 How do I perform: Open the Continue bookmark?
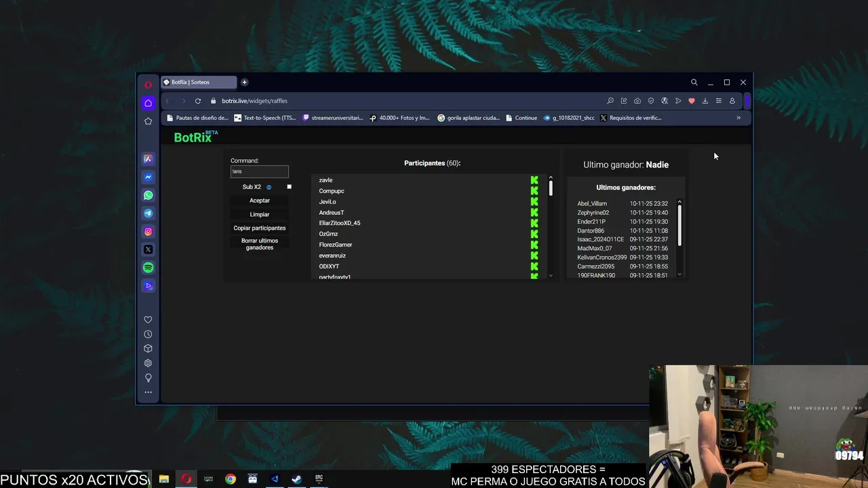pos(521,118)
